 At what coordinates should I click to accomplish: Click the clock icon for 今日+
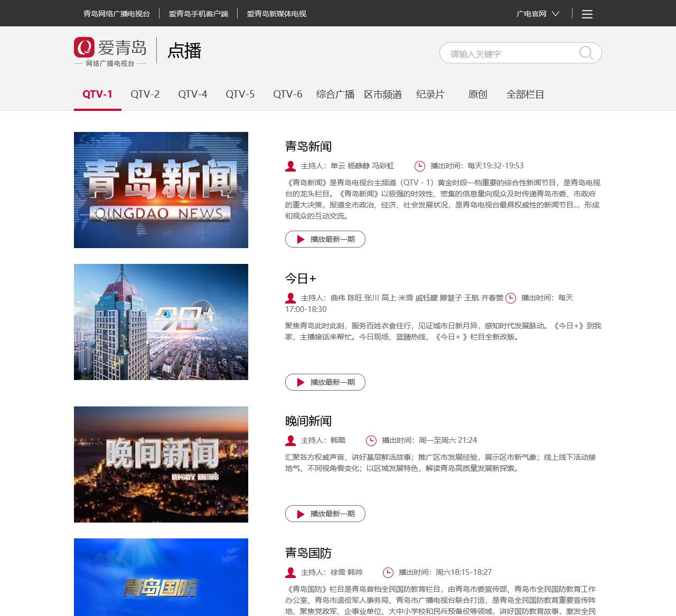(x=511, y=298)
